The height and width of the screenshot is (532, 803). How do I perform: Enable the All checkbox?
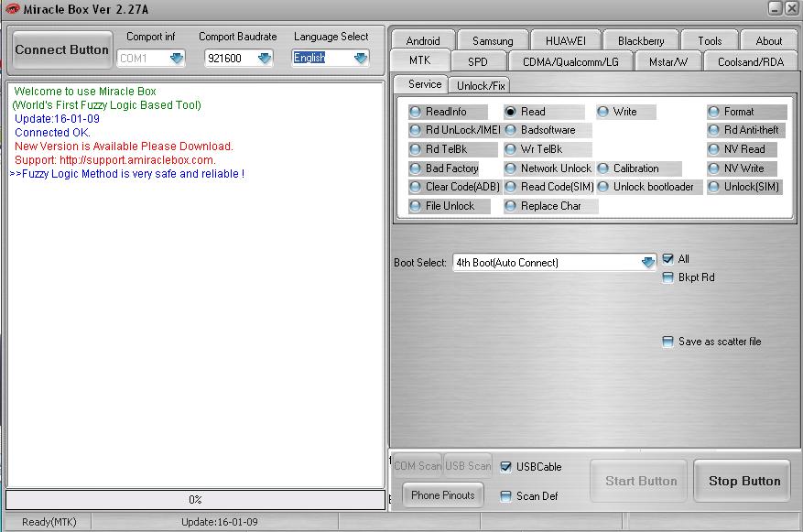pos(668,258)
